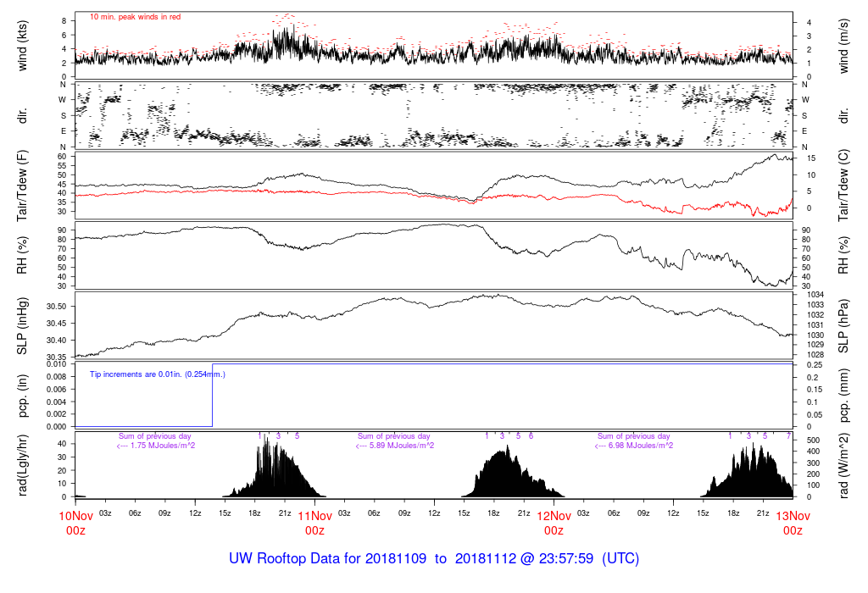Viewport: 868px width, 593px height.
Task: Click the 'wind (m/s)' axis label
Action: pos(843,47)
